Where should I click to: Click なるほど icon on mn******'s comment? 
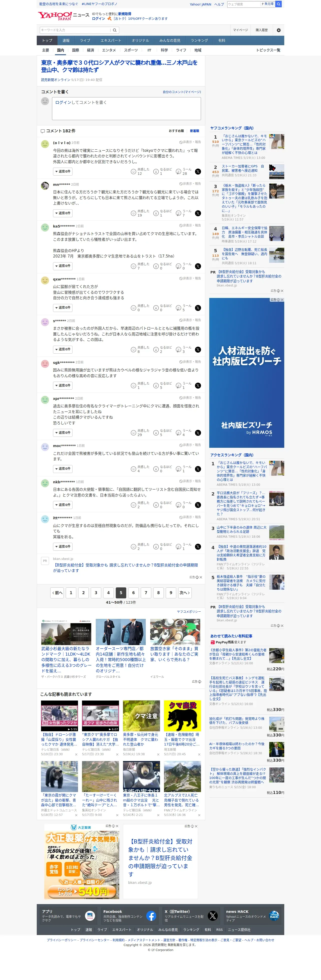click(x=156, y=214)
